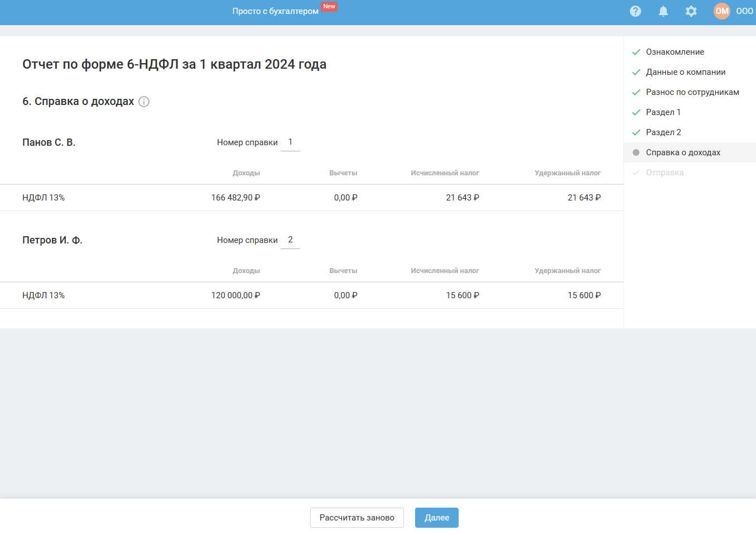Edit certificate number field for Панов С. В.
This screenshot has height=535, width=756.
[290, 142]
